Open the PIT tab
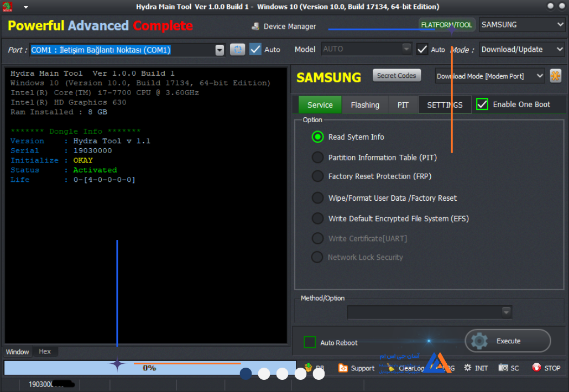 pos(403,105)
